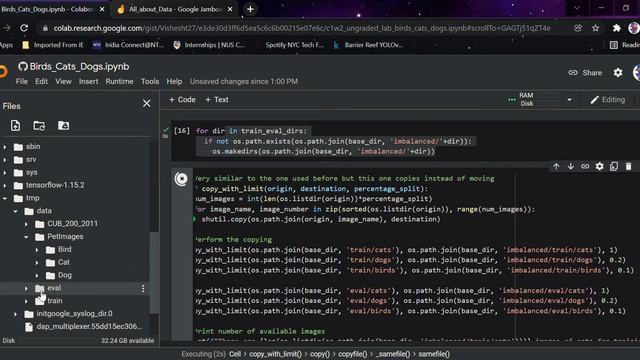
Task: Open a new browser tab
Action: (x=250, y=9)
